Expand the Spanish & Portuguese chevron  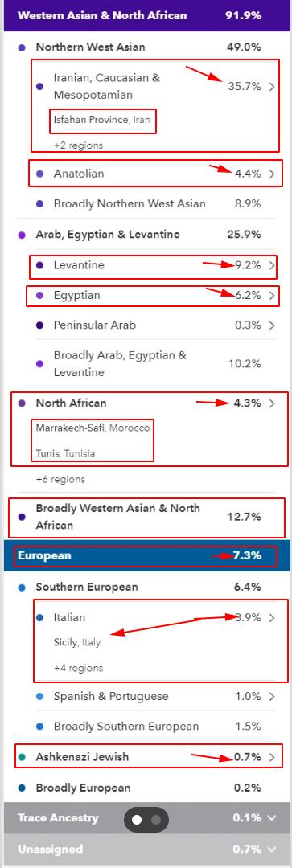pyautogui.click(x=272, y=696)
